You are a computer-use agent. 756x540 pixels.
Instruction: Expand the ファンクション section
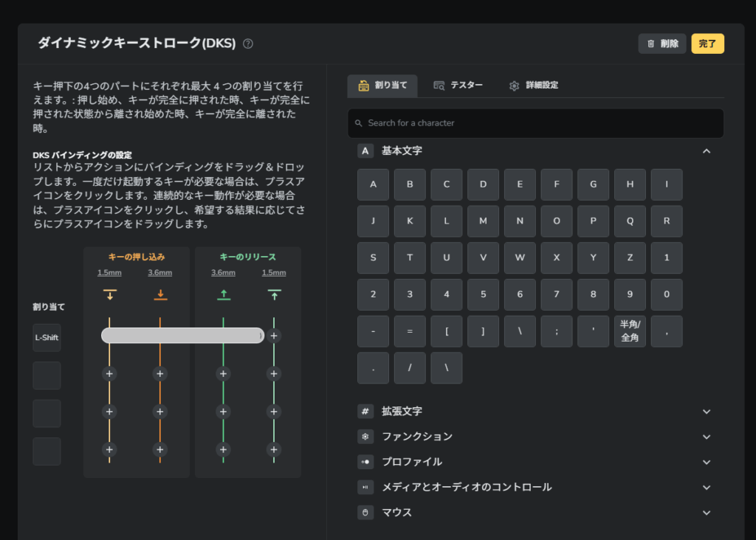(706, 437)
